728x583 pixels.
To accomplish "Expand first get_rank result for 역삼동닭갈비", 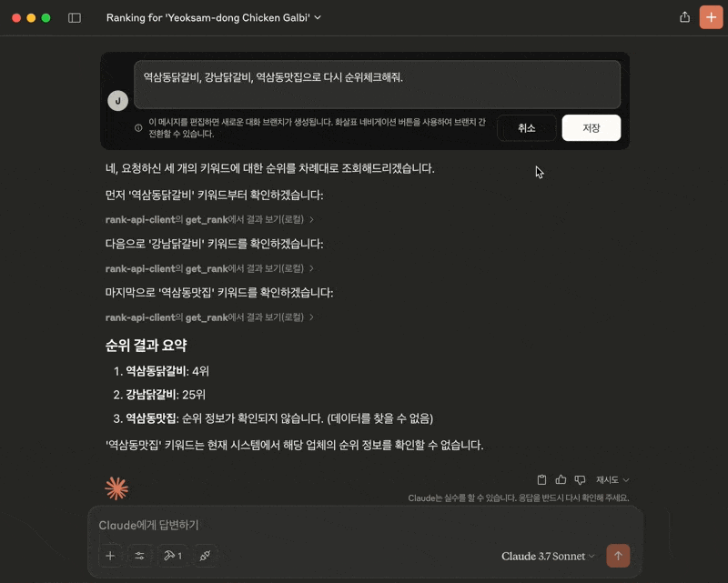I will (x=210, y=219).
